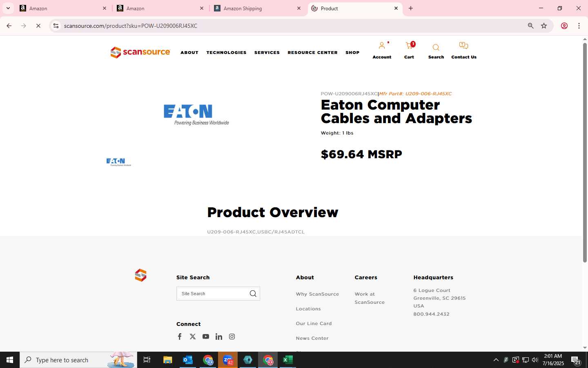
Task: Open ScanSource Facebook page
Action: [x=180, y=337]
